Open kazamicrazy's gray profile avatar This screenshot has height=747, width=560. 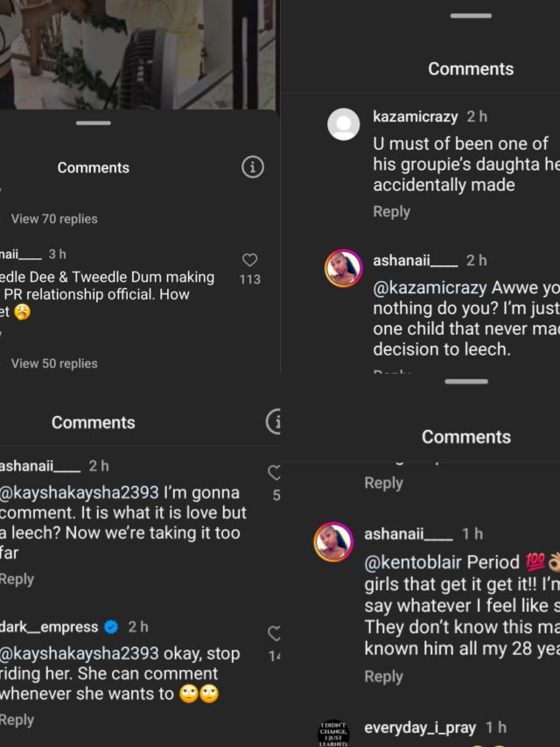[344, 124]
